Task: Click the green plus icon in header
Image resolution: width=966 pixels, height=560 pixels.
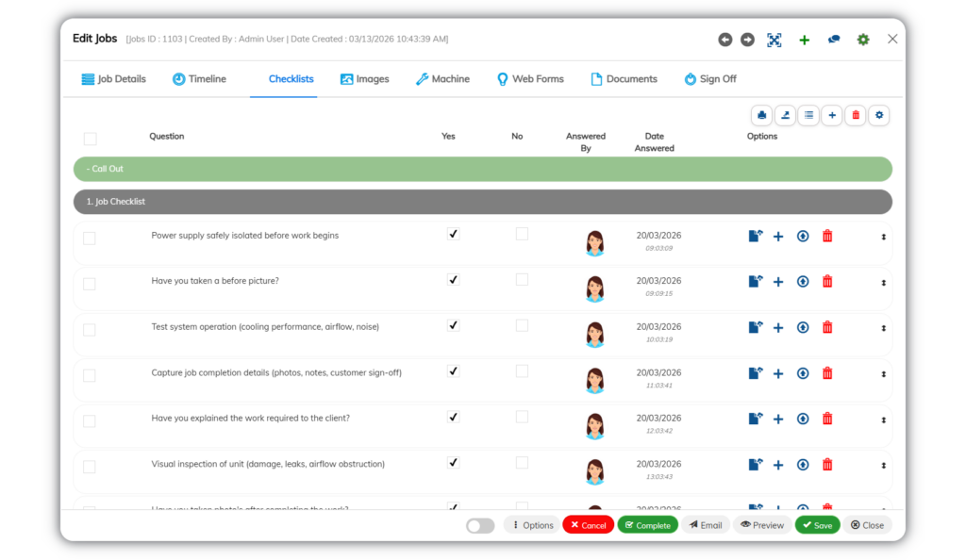Action: point(804,40)
